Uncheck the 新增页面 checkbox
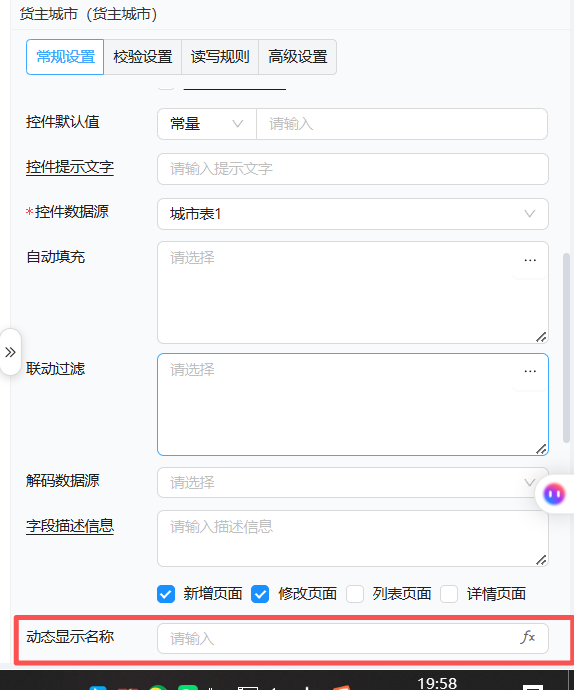The width and height of the screenshot is (574, 690). coord(166,594)
